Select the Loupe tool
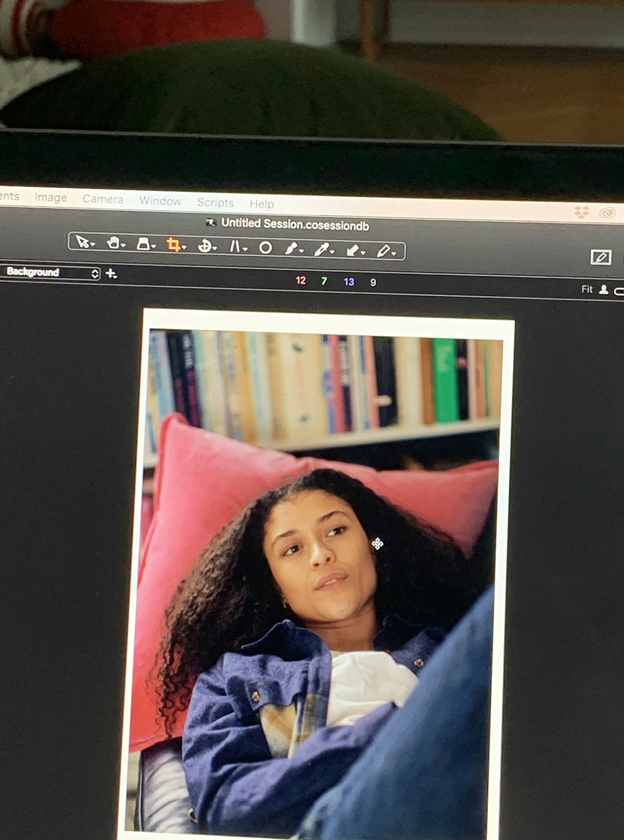The image size is (624, 840). pyautogui.click(x=143, y=244)
